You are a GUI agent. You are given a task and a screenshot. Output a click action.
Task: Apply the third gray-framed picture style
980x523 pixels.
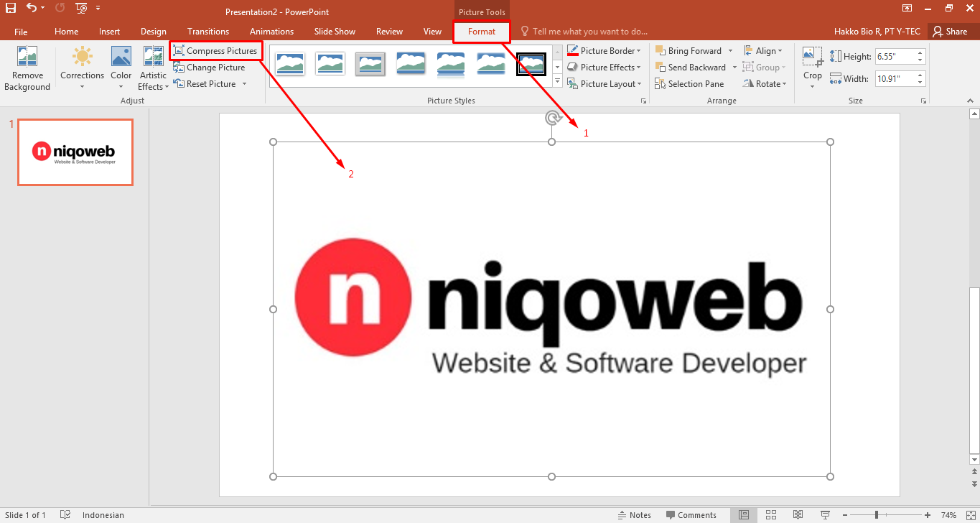tap(370, 64)
